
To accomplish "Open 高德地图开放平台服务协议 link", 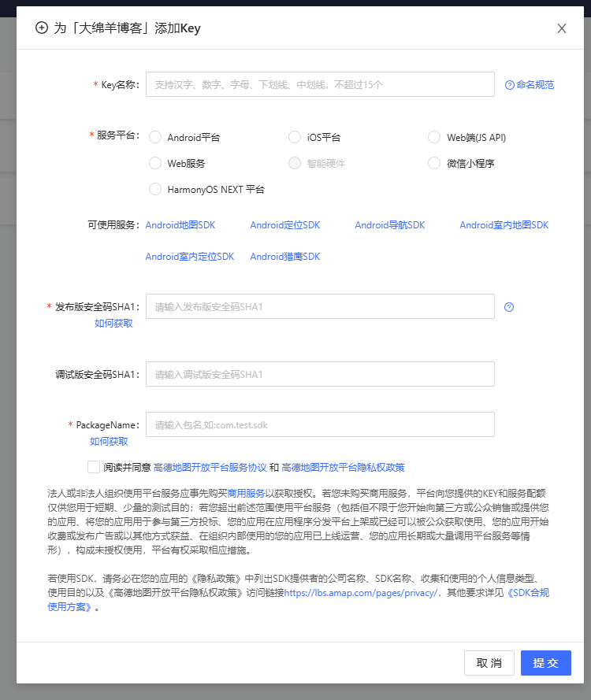I will coord(210,468).
